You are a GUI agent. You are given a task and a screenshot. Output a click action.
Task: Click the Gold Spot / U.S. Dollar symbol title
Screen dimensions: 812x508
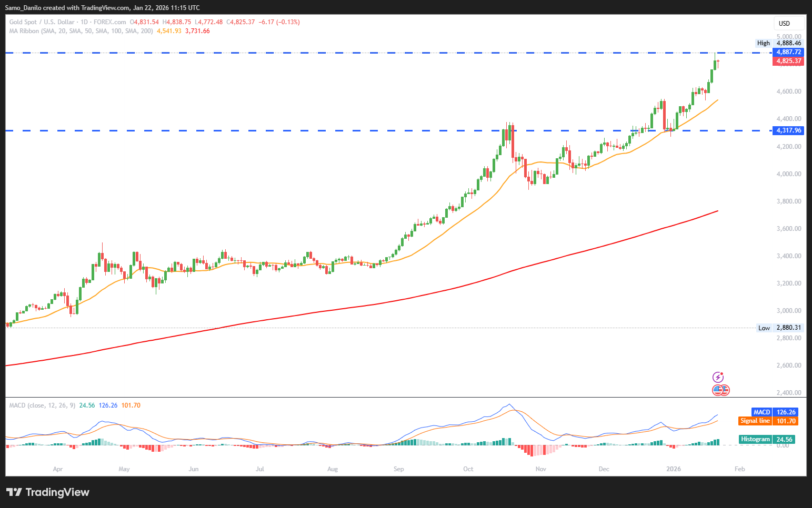coord(42,22)
